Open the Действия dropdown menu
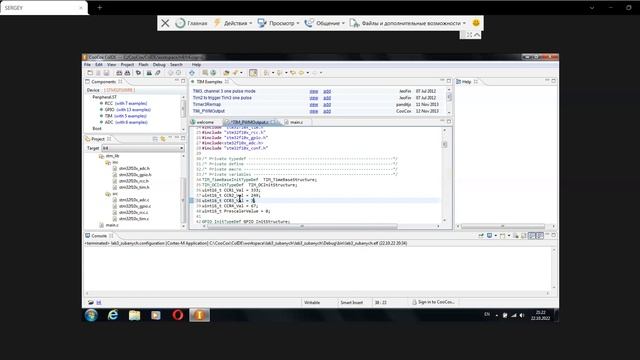This screenshot has height=360, width=640. click(x=233, y=23)
